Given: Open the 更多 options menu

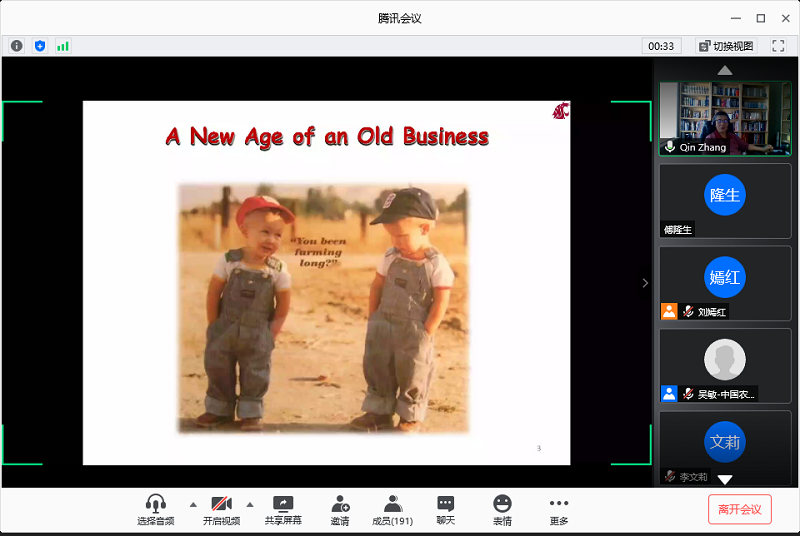Looking at the screenshot, I should point(559,510).
